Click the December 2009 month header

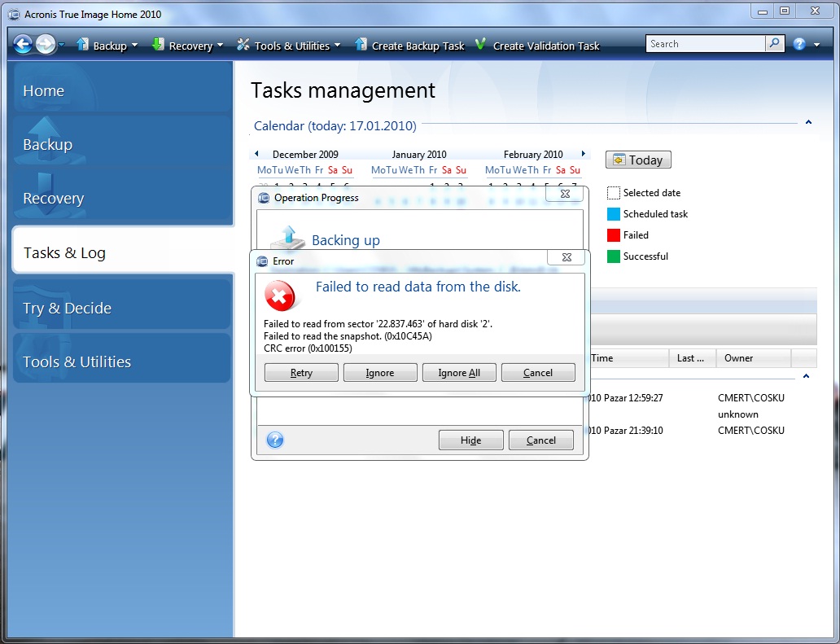coord(305,155)
